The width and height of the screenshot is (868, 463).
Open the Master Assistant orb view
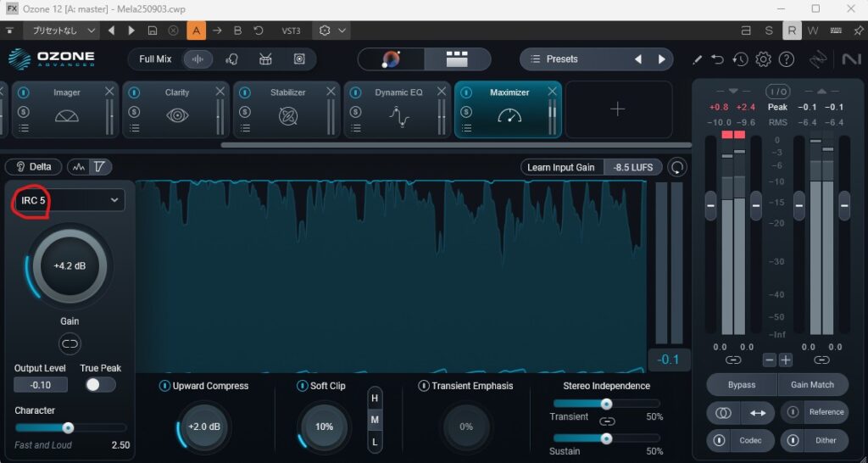click(x=392, y=59)
